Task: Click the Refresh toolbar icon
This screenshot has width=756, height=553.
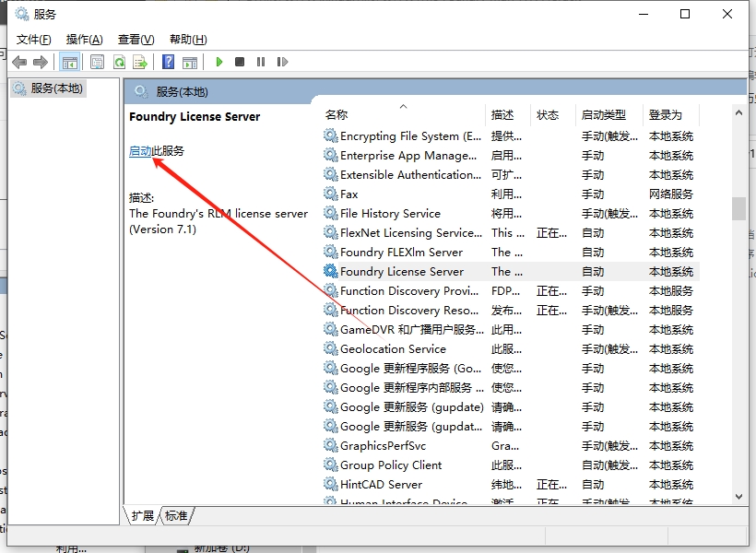Action: 119,62
